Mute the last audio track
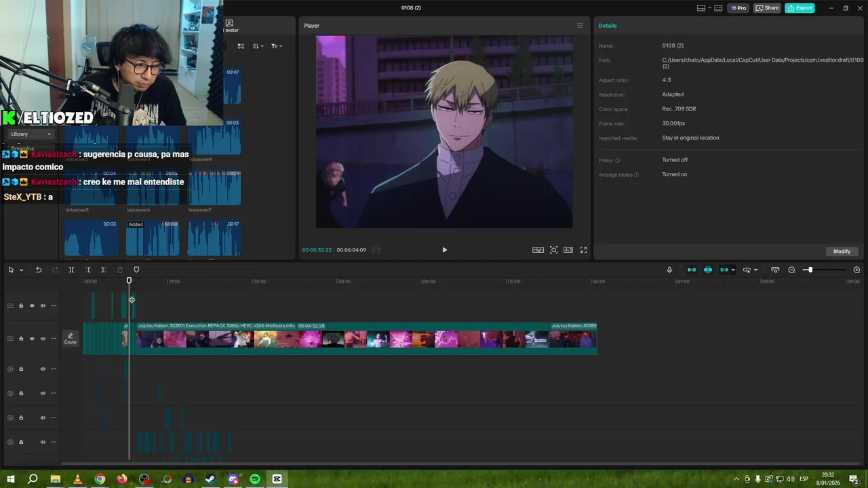 43,442
